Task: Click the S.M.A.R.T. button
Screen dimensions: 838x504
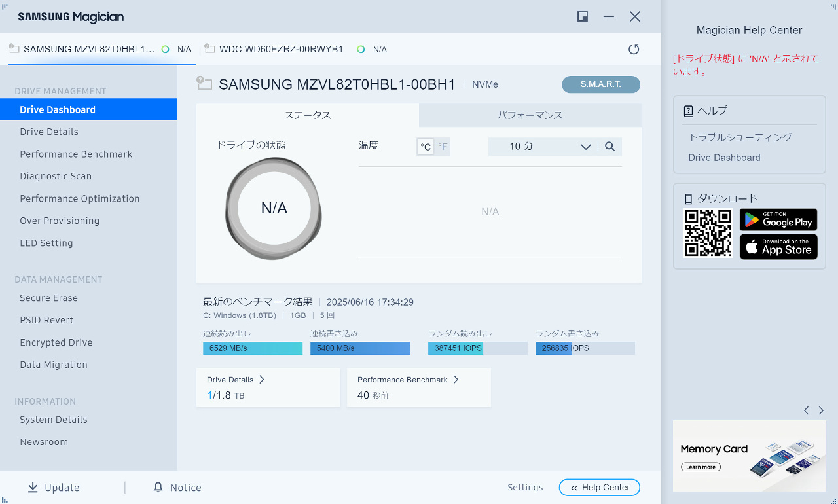Action: pyautogui.click(x=601, y=84)
